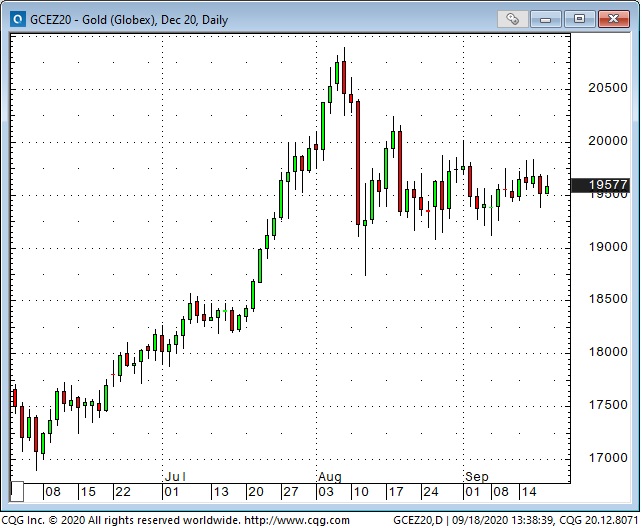
Task: Click the 19000 price axis label
Action: click(608, 247)
